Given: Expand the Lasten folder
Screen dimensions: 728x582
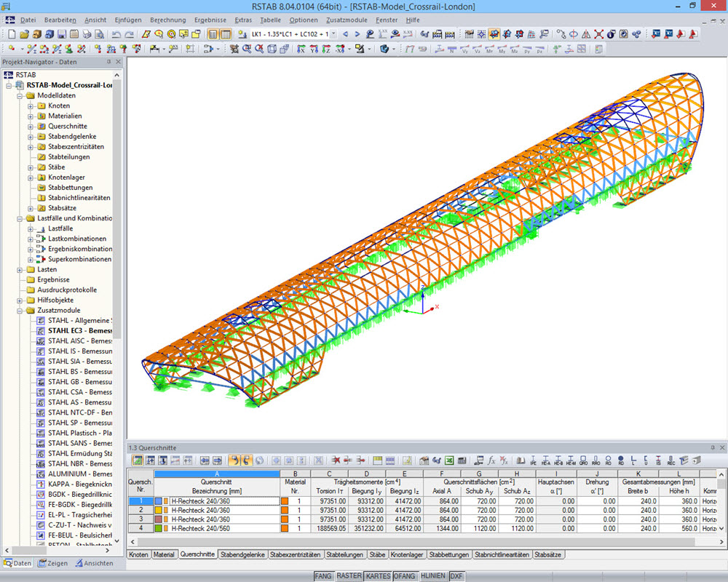Looking at the screenshot, I should coord(20,270).
